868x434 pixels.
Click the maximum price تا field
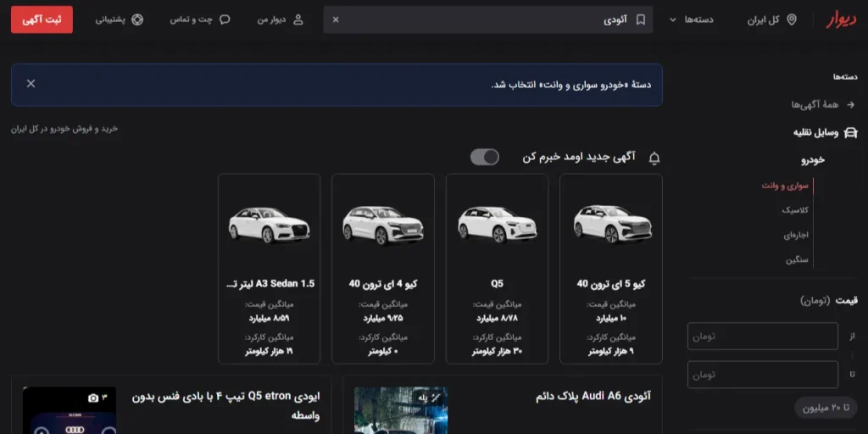click(x=763, y=375)
